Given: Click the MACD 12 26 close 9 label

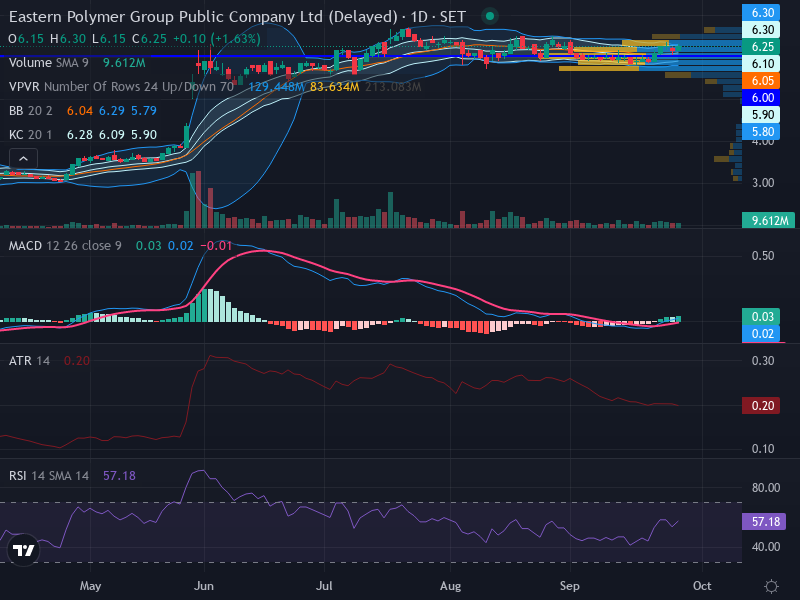Looking at the screenshot, I should [x=65, y=246].
